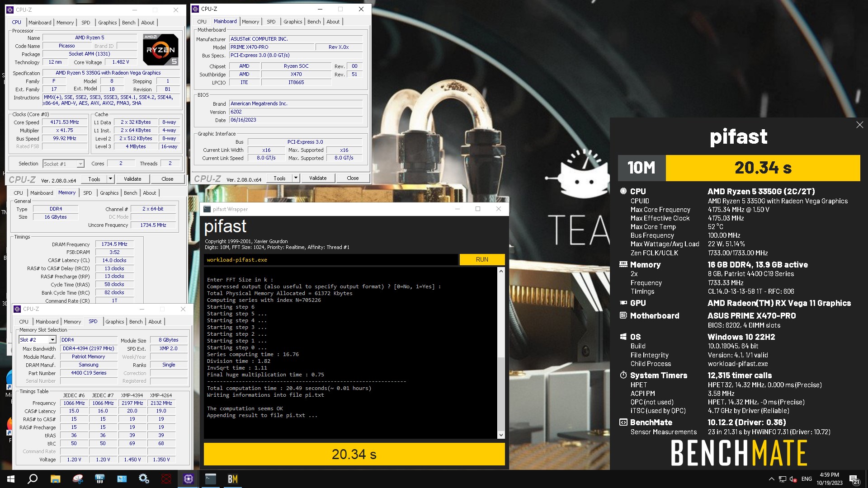Viewport: 868px width, 488px height.
Task: Open the Bench tab in the CPU-Z Memory window
Action: click(x=131, y=193)
